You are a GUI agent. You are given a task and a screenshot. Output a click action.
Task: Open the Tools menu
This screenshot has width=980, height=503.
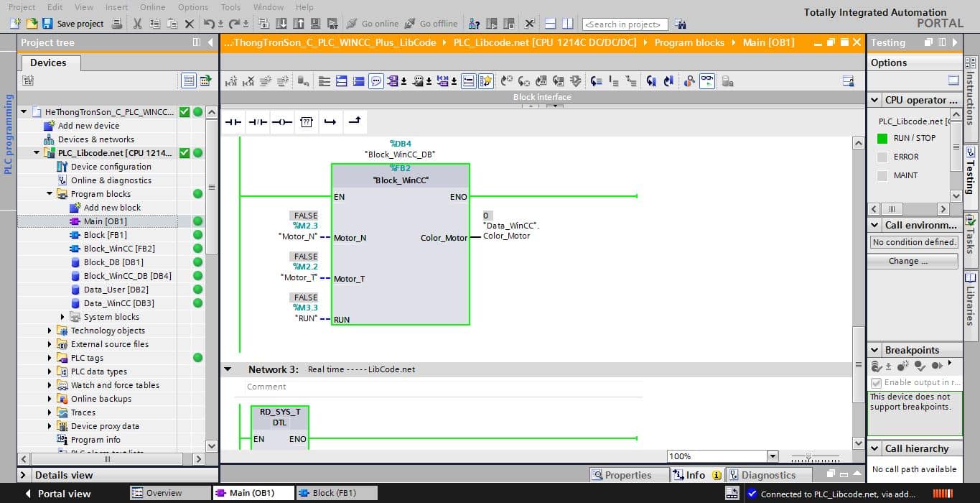coord(230,6)
